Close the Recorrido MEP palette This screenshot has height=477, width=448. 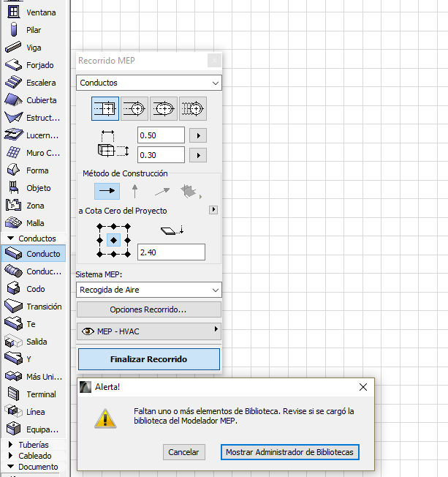pos(215,61)
